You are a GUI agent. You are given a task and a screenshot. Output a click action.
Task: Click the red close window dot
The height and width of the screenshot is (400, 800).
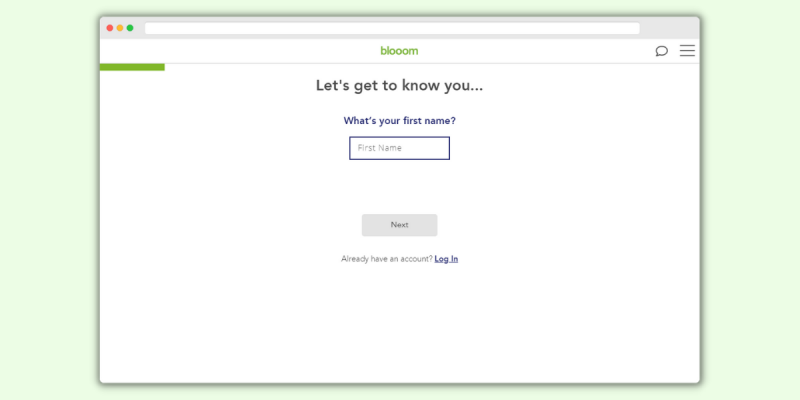[110, 28]
